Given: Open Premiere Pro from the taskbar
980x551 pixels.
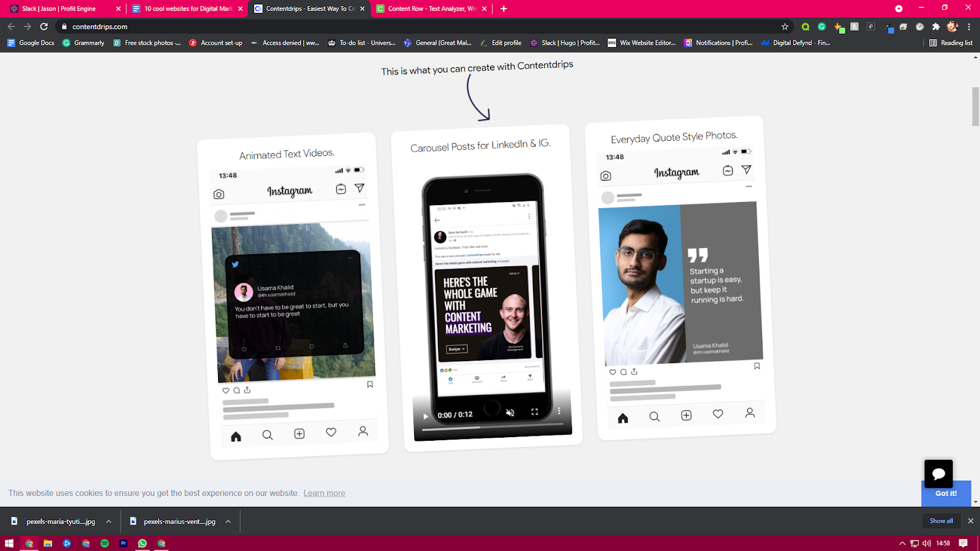Looking at the screenshot, I should (x=124, y=543).
